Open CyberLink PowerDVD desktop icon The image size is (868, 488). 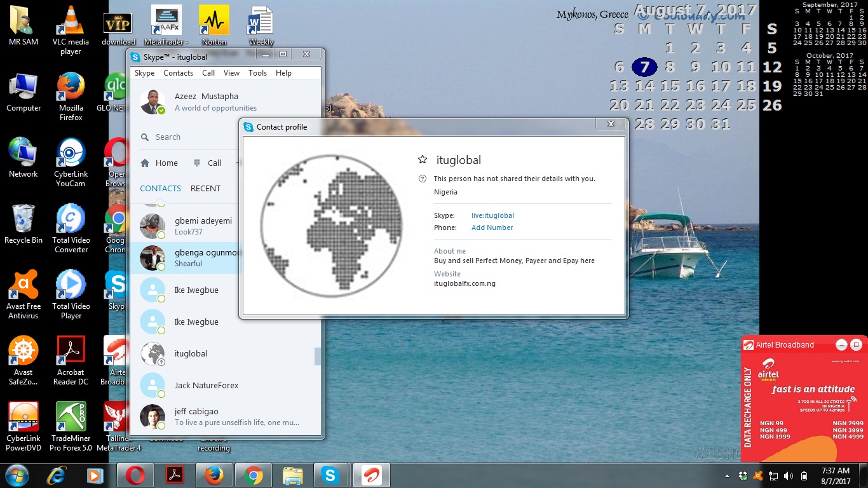[24, 427]
